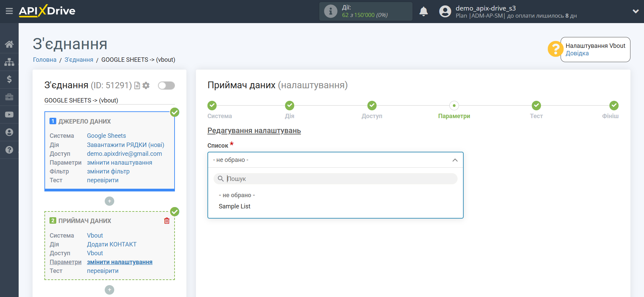Click the ApiX-Drive logo
This screenshot has width=644, height=297.
point(47,11)
